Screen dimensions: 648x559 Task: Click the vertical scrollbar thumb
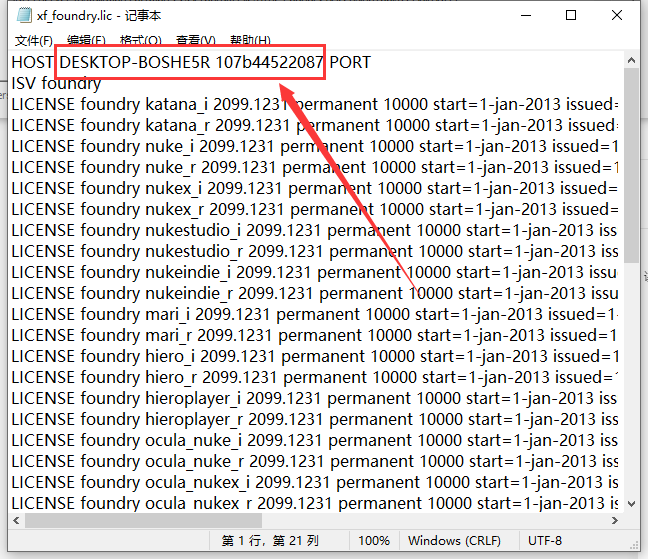pos(631,165)
